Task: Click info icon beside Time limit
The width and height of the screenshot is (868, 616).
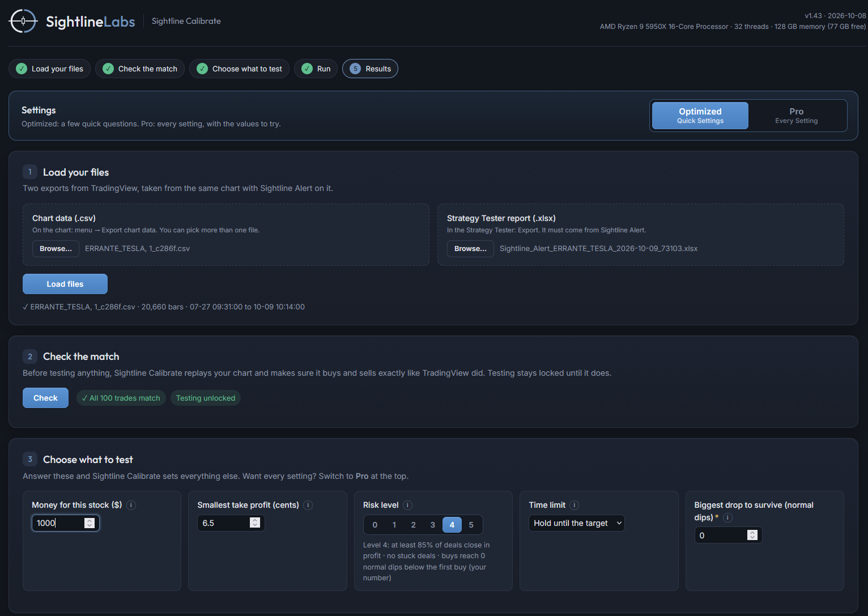Action: point(574,505)
